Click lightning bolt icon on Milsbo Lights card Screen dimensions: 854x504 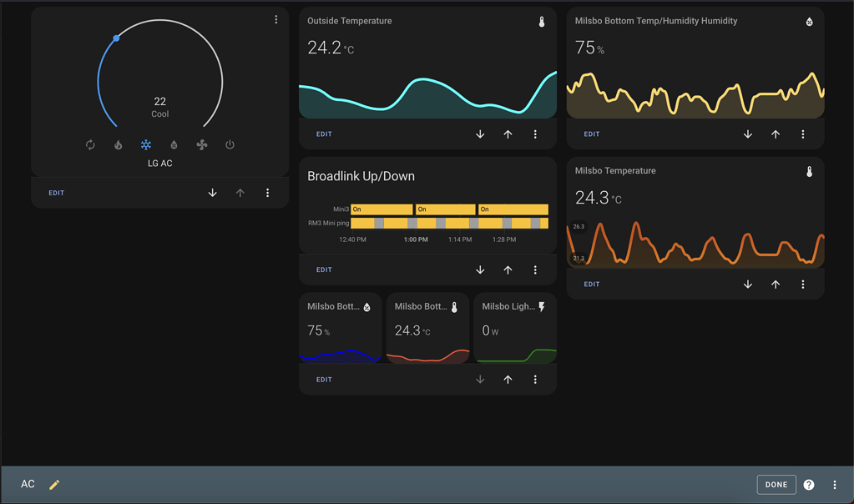click(541, 306)
